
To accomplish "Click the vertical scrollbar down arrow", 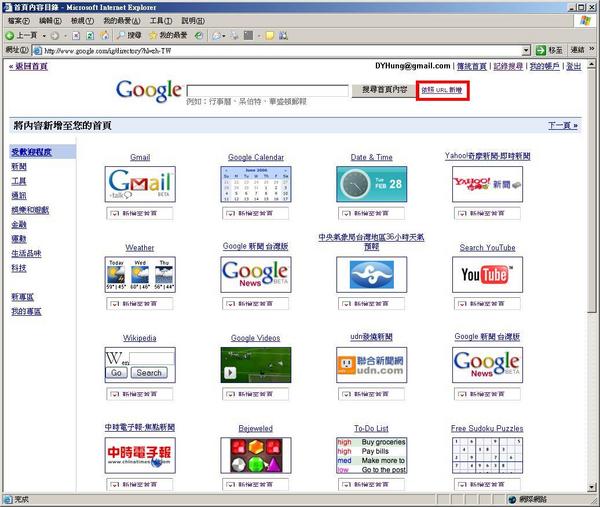I will click(x=592, y=487).
